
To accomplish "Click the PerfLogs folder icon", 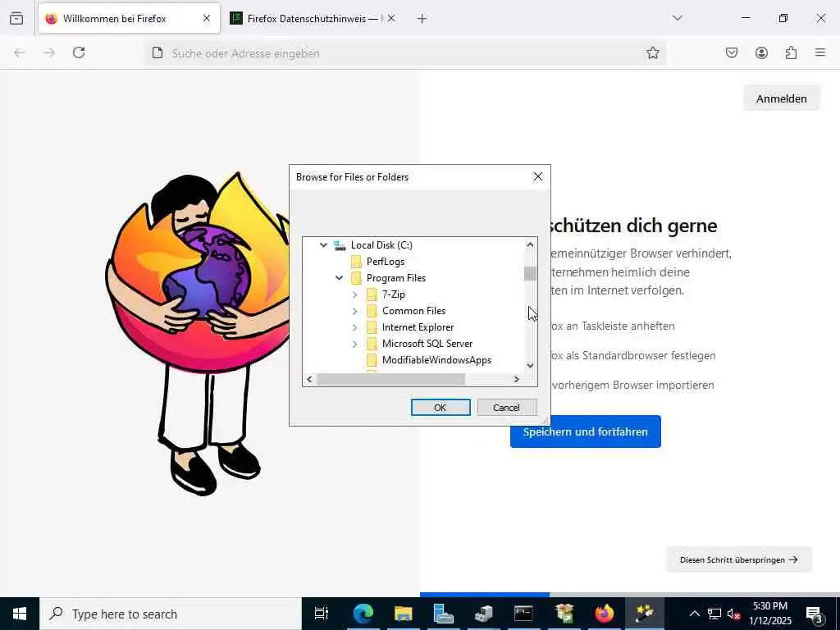I will tap(356, 262).
